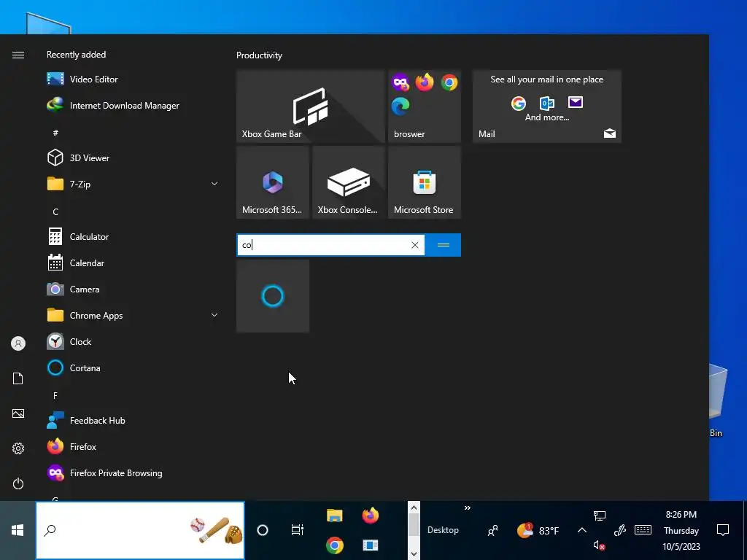
Task: Expand the Start menu hamburger navigation
Action: click(x=18, y=55)
